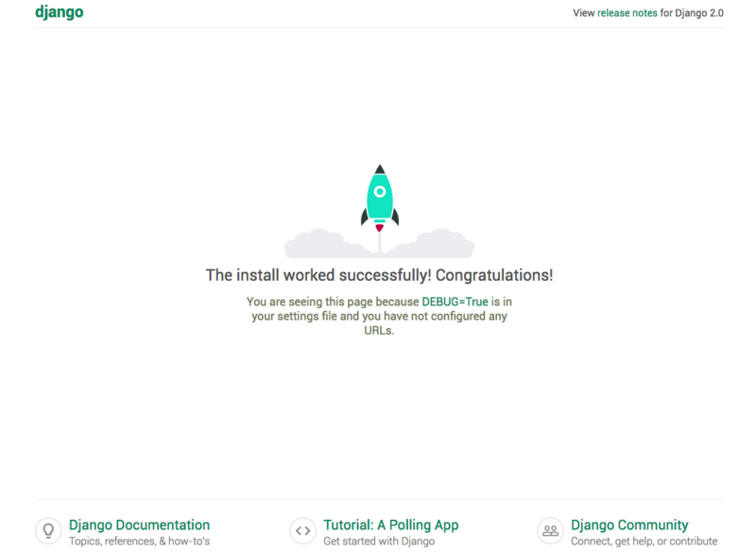Image resolution: width=756 pixels, height=552 pixels.
Task: Open the Django Documentation link
Action: 139,525
